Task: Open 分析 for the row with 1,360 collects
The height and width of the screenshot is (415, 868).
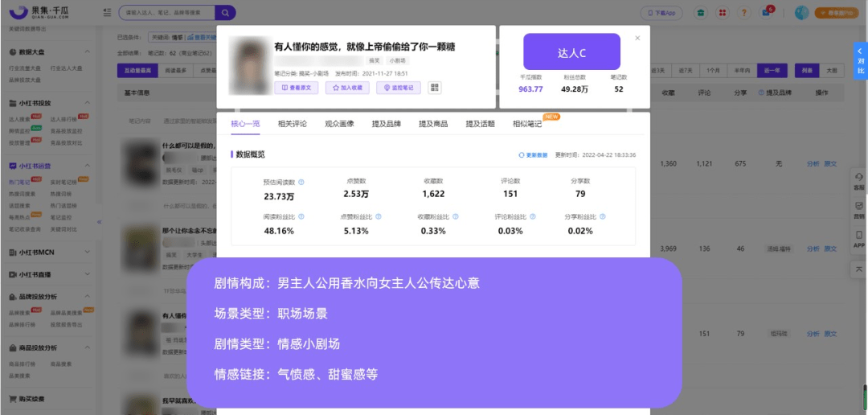Action: click(813, 164)
